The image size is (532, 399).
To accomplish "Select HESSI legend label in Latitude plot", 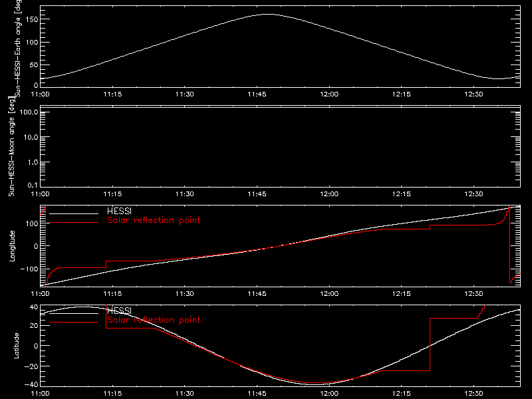I will (119, 311).
